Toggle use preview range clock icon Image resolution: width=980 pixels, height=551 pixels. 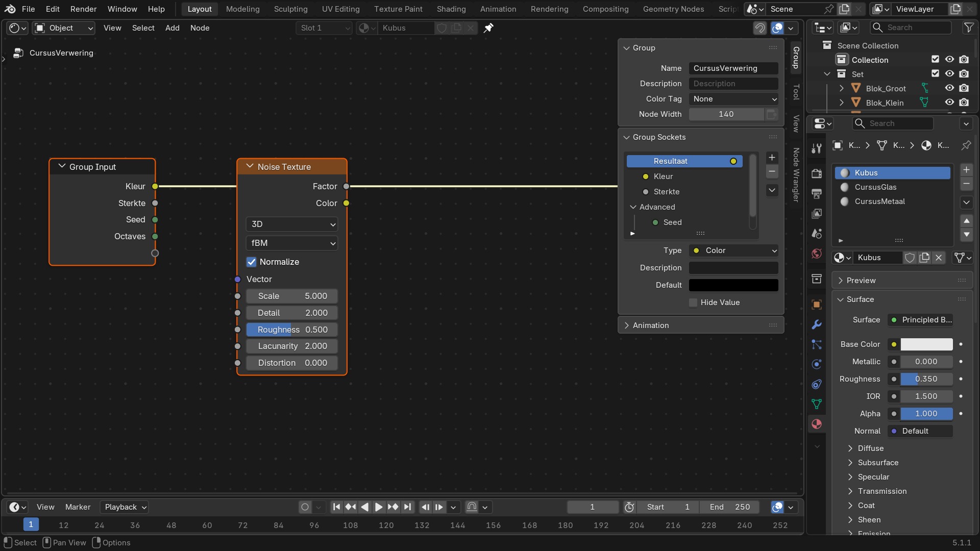[629, 507]
